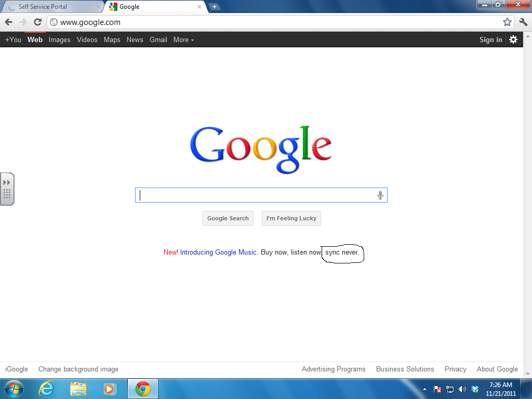This screenshot has height=399, width=532.
Task: Close the Self Service Portal tab
Action: coord(98,6)
